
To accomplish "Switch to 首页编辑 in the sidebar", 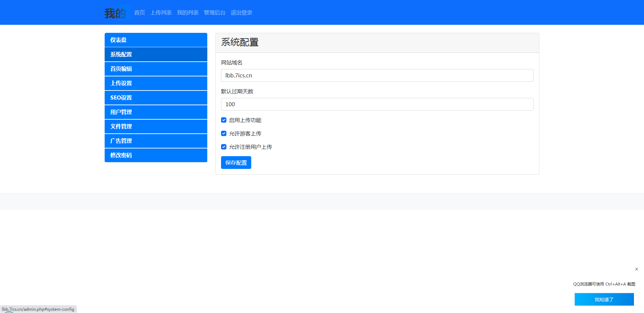I will point(156,69).
